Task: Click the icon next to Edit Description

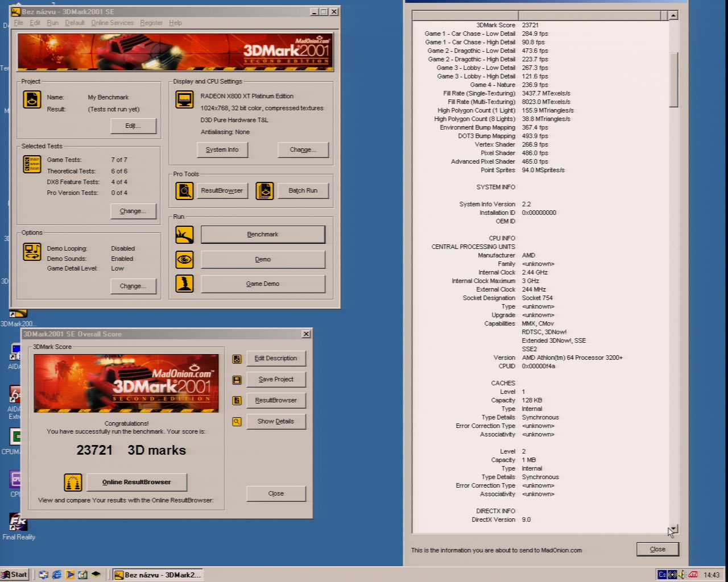Action: click(x=237, y=359)
